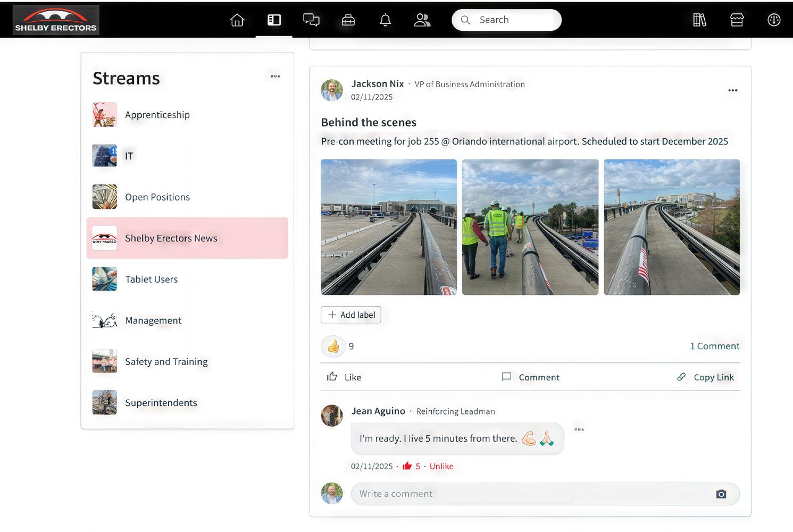Attach a photo with the camera icon
This screenshot has width=793, height=532.
(x=721, y=494)
